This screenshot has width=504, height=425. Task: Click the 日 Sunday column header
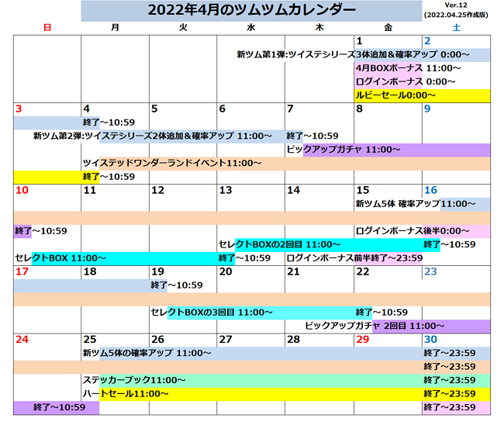(x=47, y=27)
